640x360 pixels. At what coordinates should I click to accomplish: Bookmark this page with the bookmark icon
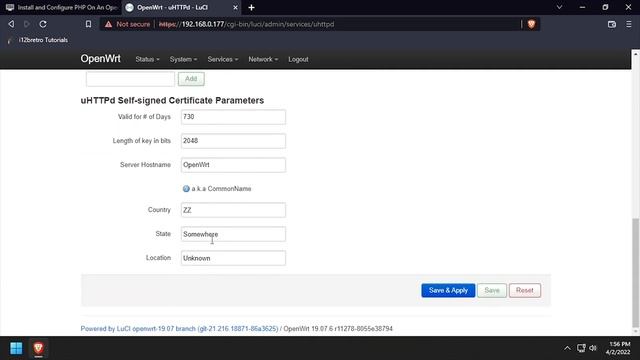pos(88,24)
